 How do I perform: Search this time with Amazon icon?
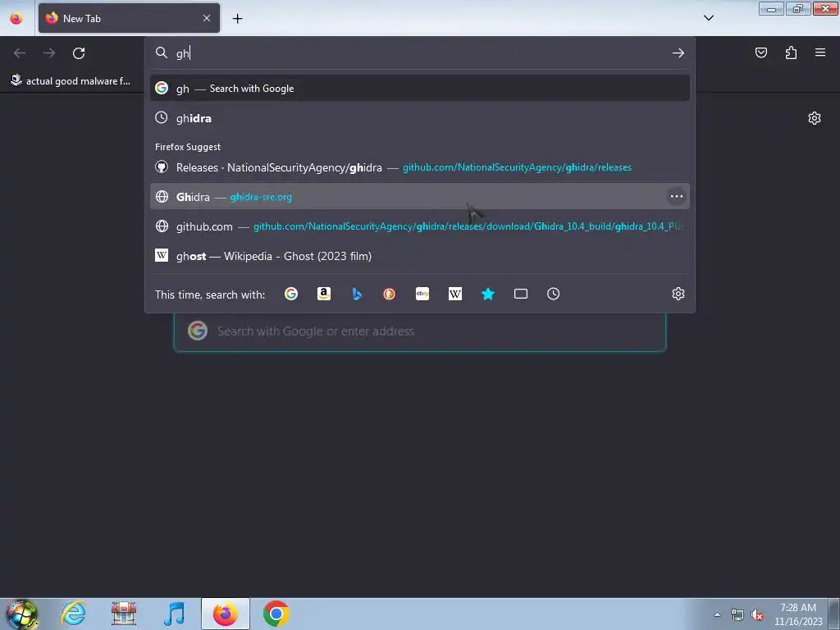(x=323, y=294)
